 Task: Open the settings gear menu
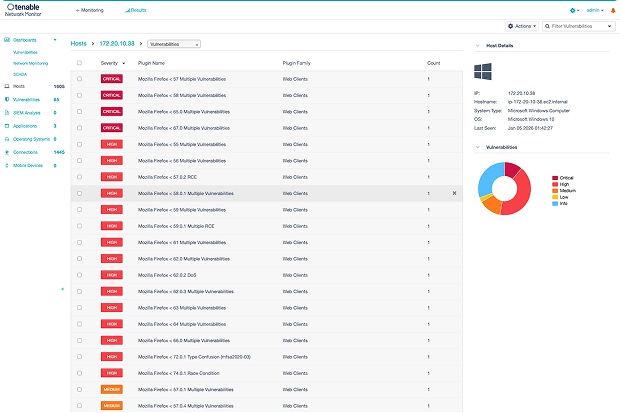[x=574, y=10]
